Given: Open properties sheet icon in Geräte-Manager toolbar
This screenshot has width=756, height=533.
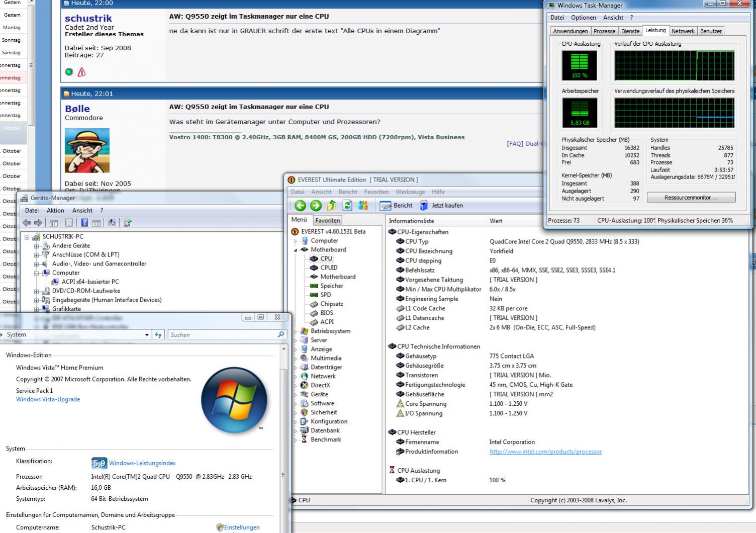Looking at the screenshot, I should click(69, 223).
